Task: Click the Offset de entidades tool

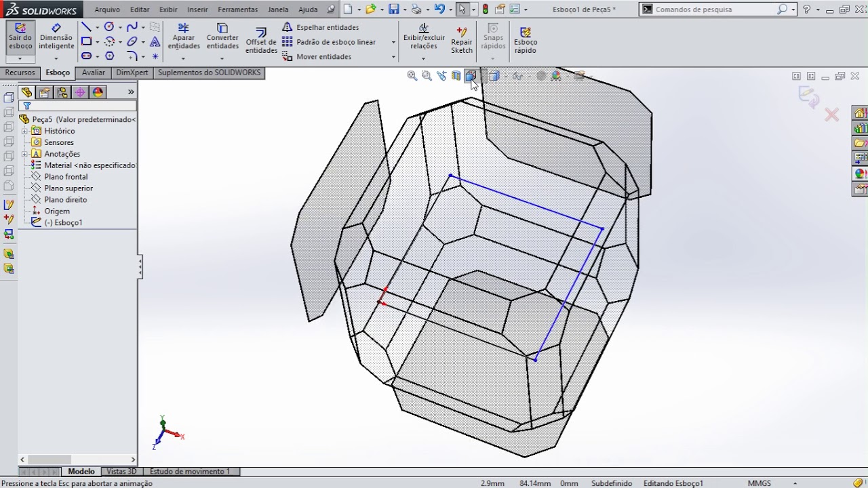Action: 261,41
